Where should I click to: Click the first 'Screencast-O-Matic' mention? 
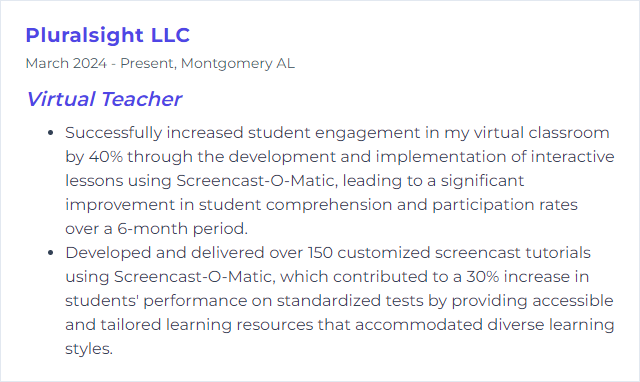pos(257,181)
